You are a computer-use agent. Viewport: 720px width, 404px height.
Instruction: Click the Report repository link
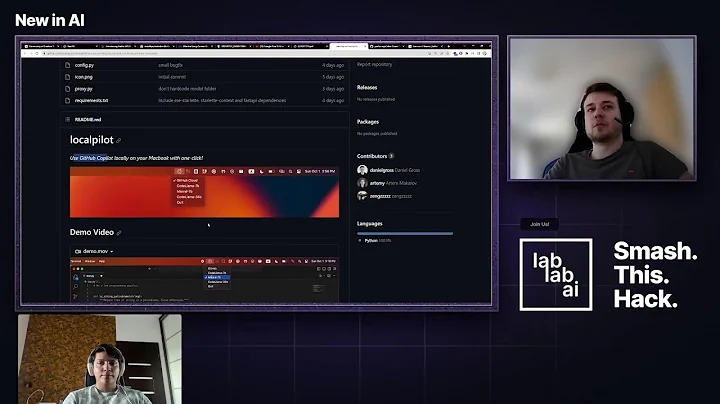(x=374, y=64)
